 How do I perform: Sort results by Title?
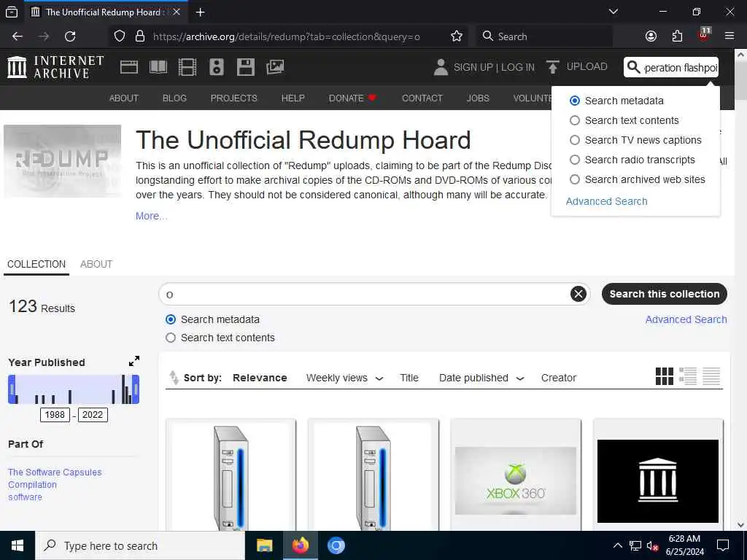click(x=409, y=378)
